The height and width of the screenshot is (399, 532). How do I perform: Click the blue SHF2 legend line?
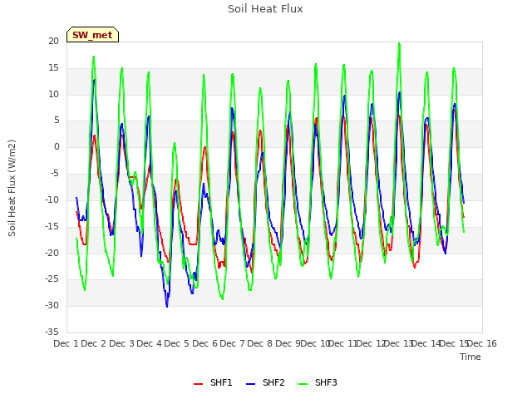pos(250,384)
